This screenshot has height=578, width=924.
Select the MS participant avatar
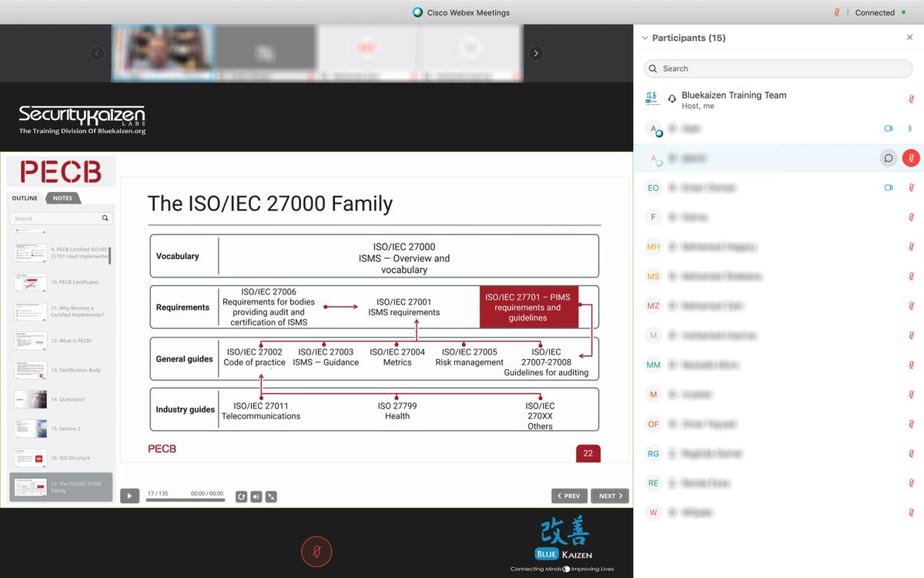tap(653, 276)
